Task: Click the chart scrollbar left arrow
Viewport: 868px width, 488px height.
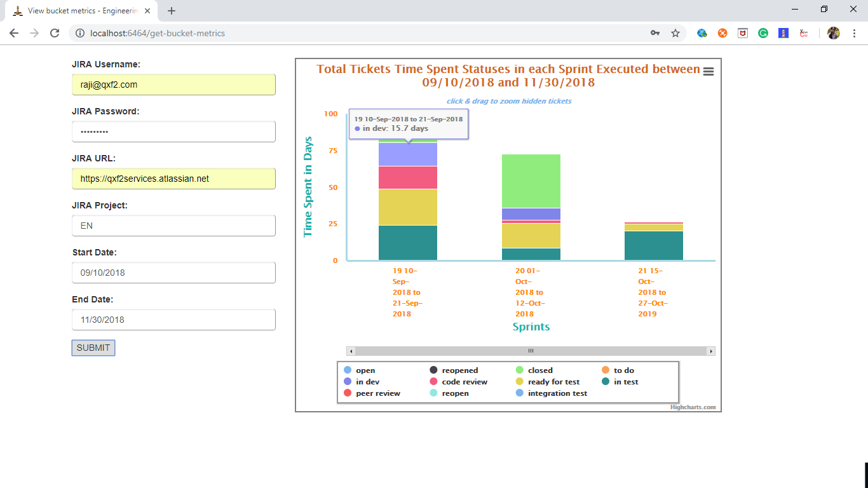Action: 351,351
